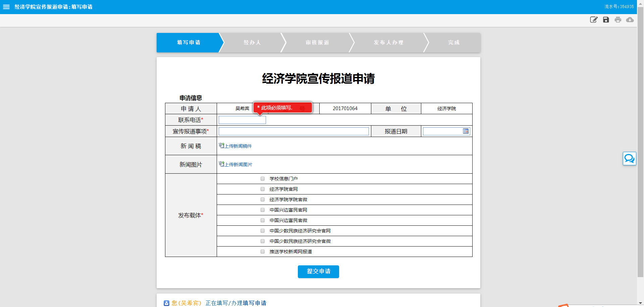Select the 推送学校新闻网报道 checkbox
644x307 pixels.
(x=263, y=252)
